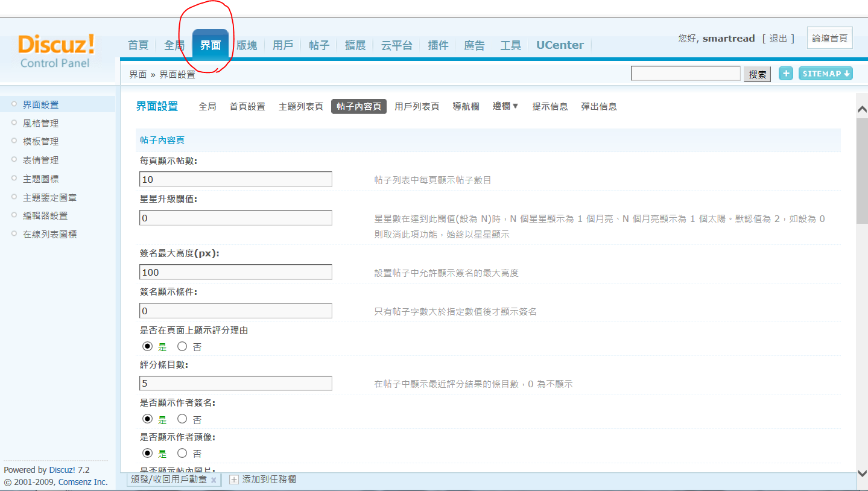Image resolution: width=868 pixels, height=491 pixels.
Task: Switch to the 全局 settings sub-tab
Action: tap(207, 106)
